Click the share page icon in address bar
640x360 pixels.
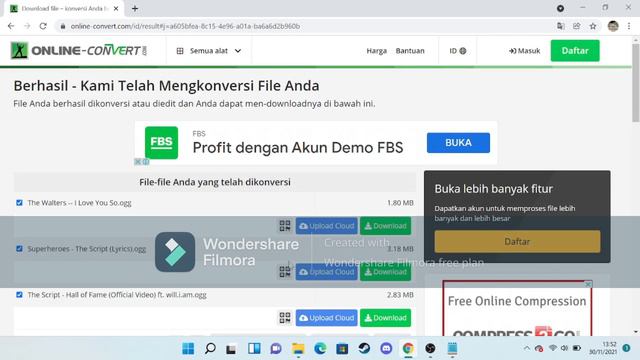point(576,26)
